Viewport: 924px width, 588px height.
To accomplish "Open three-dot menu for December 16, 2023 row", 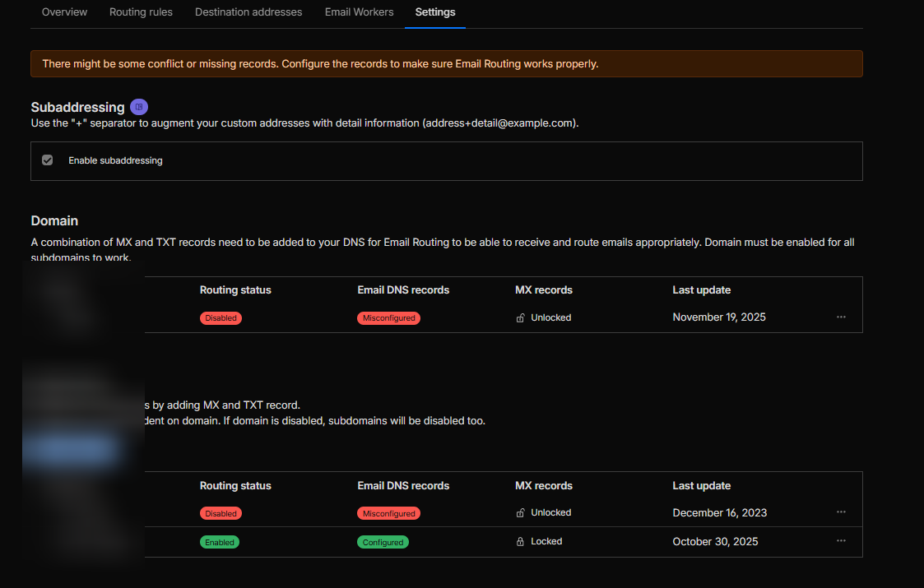I will coord(841,512).
